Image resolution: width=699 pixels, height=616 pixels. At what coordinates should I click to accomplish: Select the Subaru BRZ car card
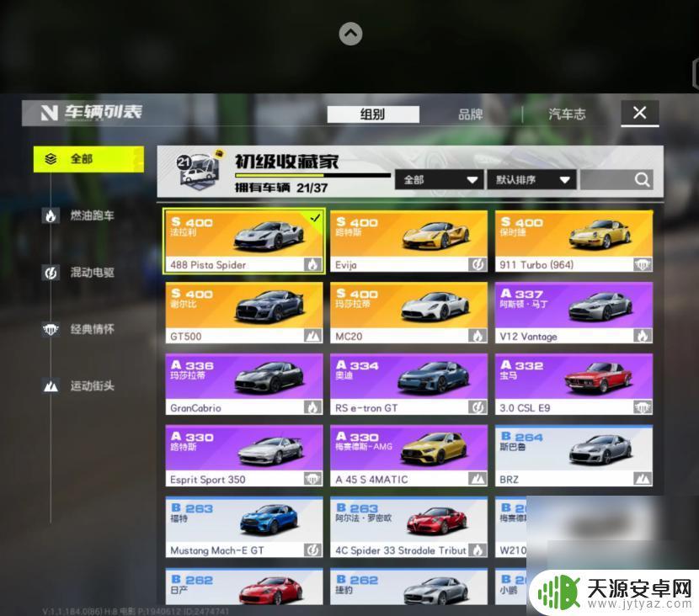click(x=574, y=455)
